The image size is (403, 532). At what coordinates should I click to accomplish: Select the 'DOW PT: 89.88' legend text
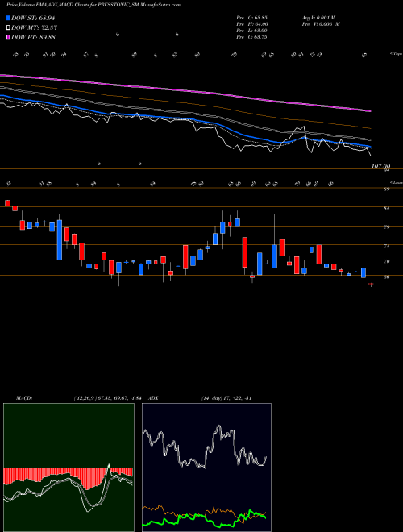(x=34, y=37)
